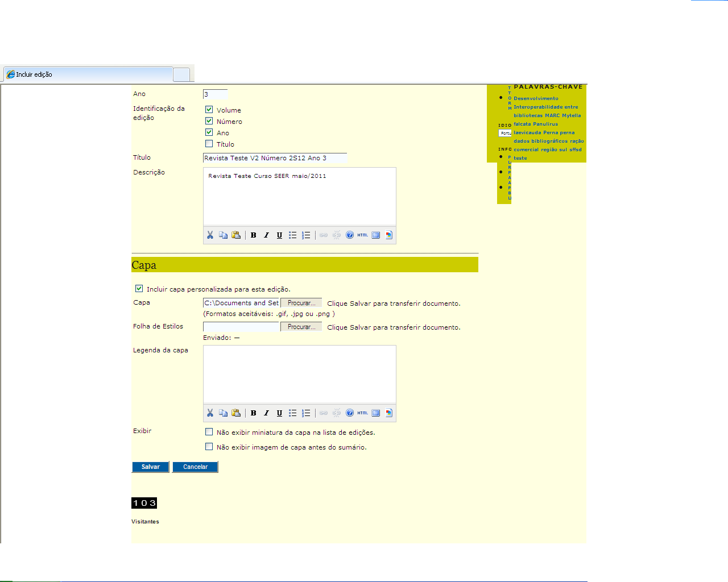728x582 pixels.
Task: Open HTML source editor in Legenda da capa toolbar
Action: tap(362, 413)
